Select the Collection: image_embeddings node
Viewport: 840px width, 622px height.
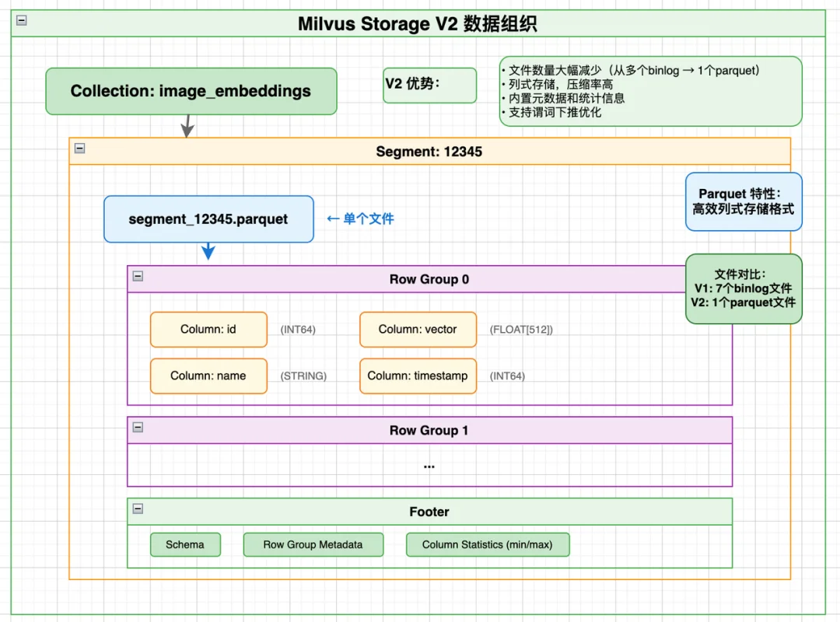(x=191, y=91)
